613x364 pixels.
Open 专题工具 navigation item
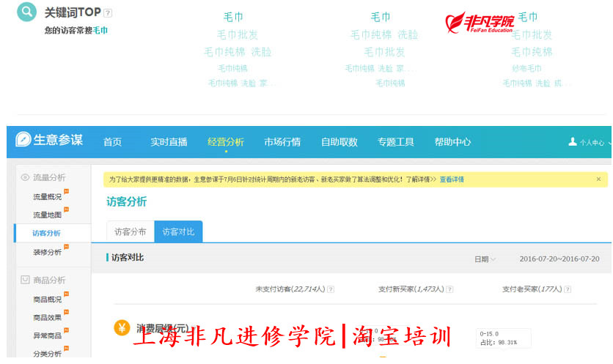[396, 142]
